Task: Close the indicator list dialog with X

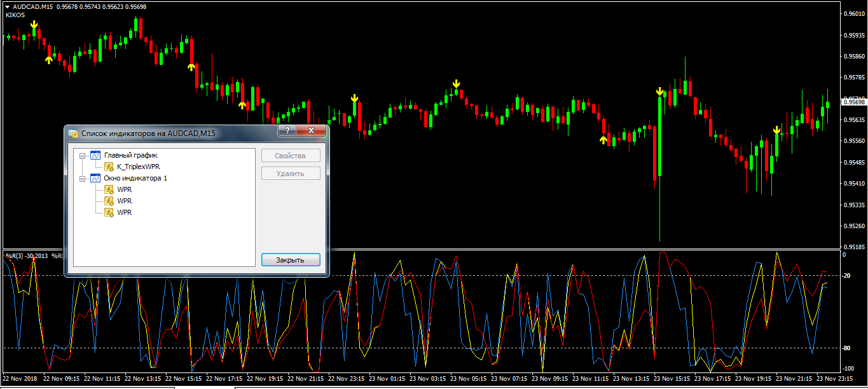Action: (311, 131)
